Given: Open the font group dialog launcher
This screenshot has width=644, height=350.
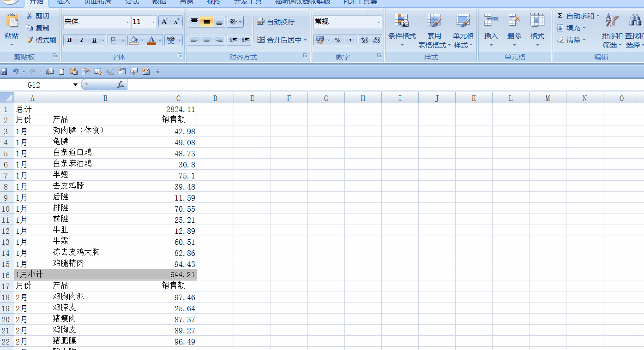Looking at the screenshot, I should point(180,56).
